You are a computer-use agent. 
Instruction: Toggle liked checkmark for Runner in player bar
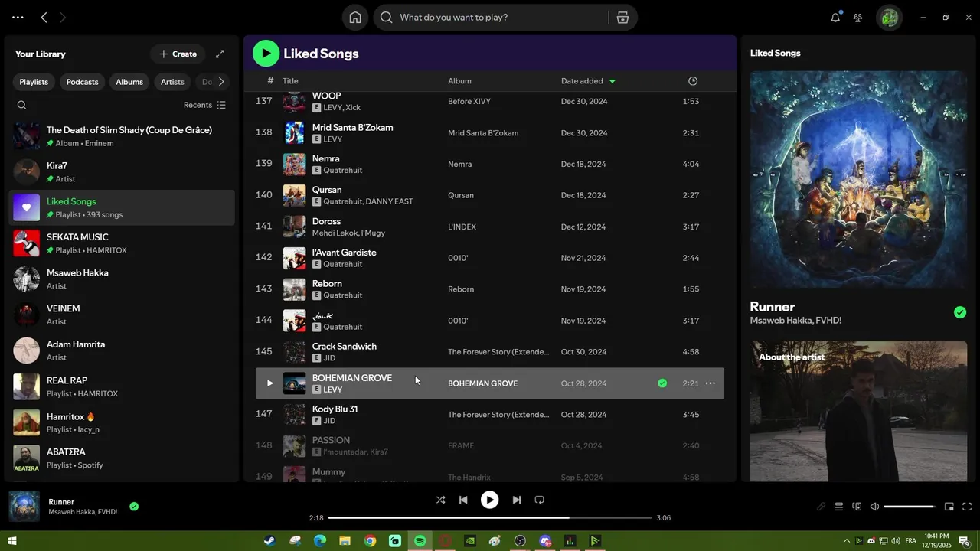tap(134, 507)
